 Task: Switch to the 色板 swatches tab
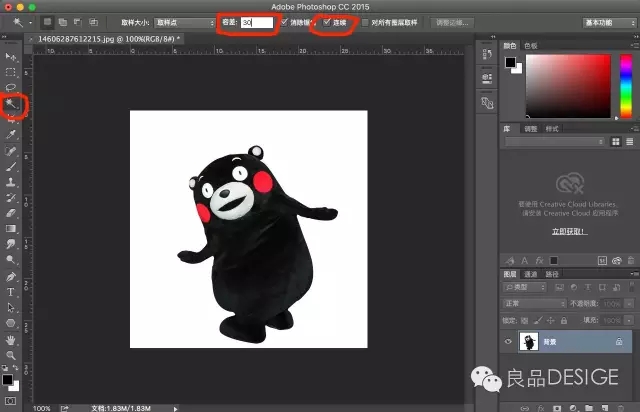(529, 46)
